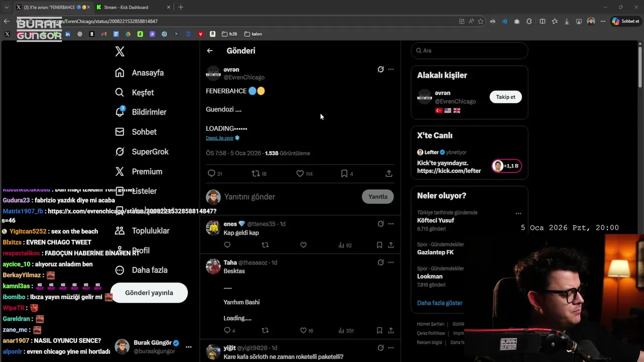Open Bildirimler notifications
The height and width of the screenshot is (362, 644).
140,112
